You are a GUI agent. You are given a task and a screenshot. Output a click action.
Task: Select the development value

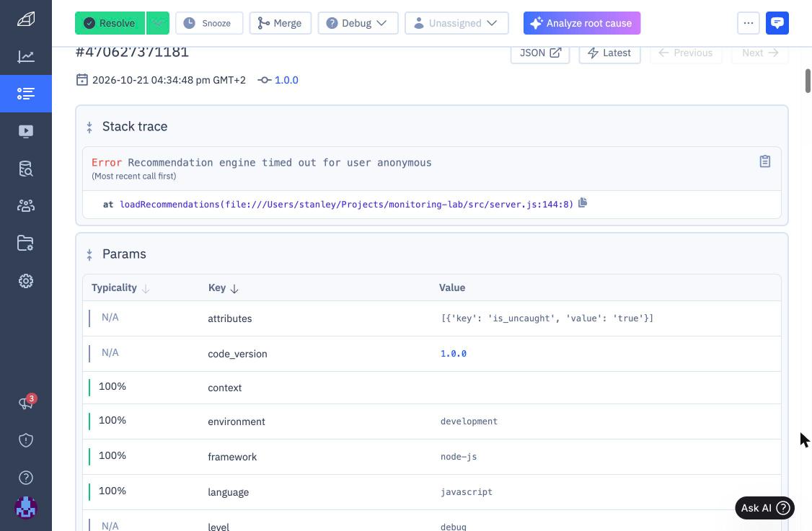coord(469,421)
